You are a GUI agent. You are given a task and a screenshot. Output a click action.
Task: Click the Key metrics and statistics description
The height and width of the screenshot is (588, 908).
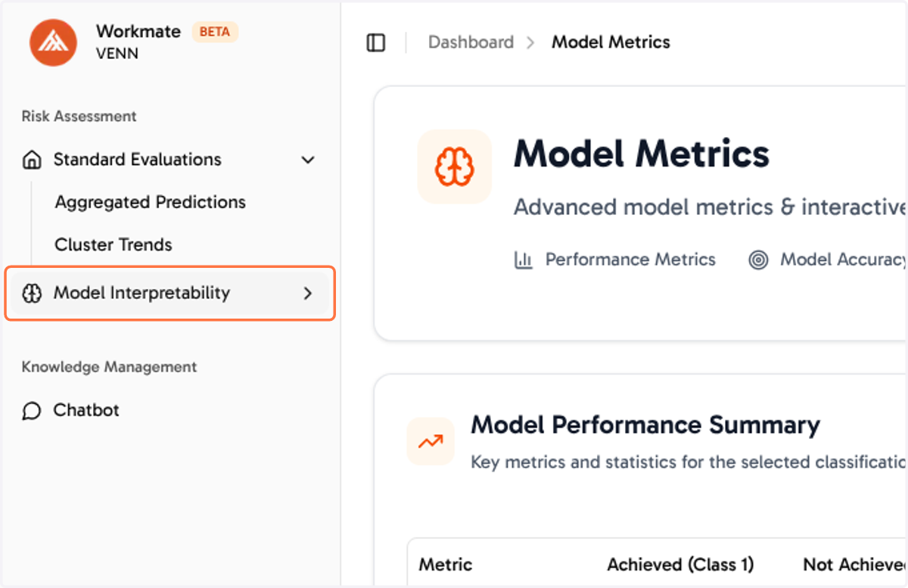click(689, 462)
